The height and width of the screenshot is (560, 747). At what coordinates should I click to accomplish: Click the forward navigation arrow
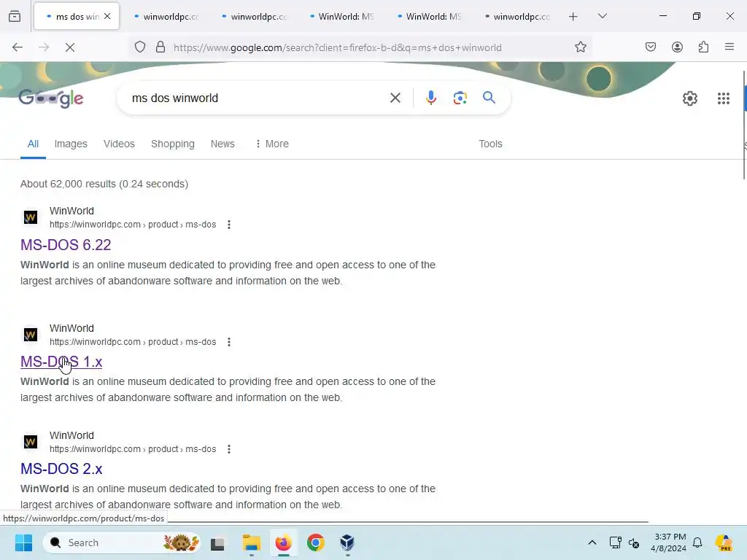44,47
